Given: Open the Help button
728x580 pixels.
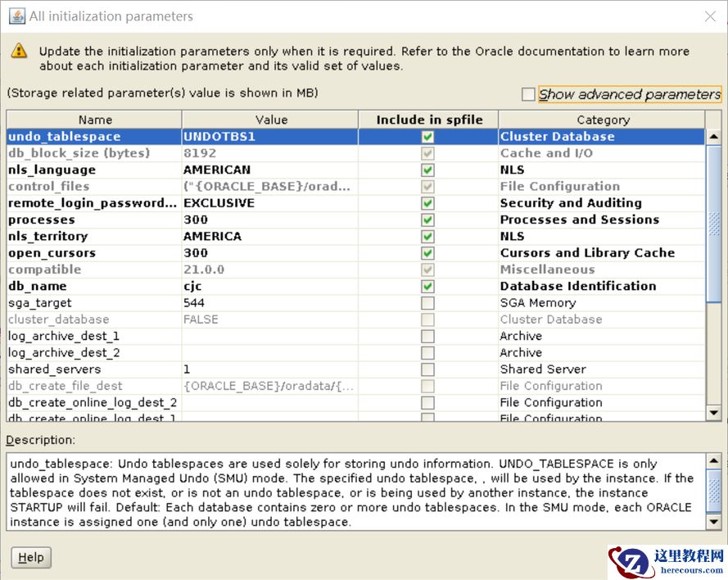Looking at the screenshot, I should (31, 558).
